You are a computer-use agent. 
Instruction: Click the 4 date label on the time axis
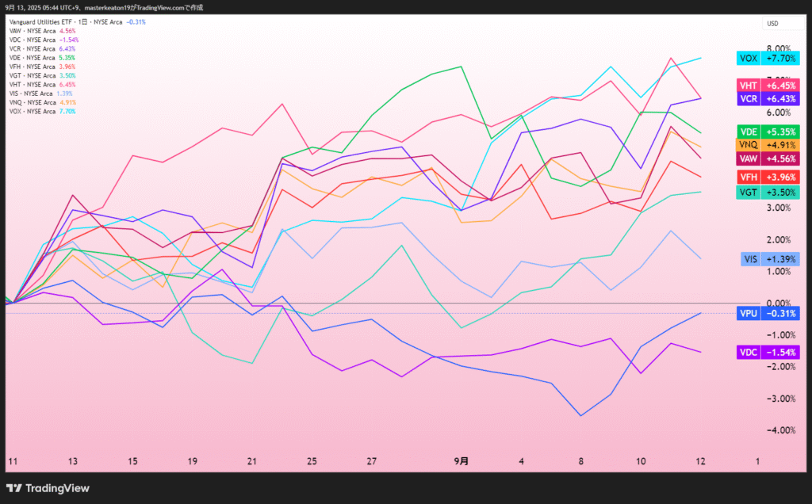pos(521,461)
